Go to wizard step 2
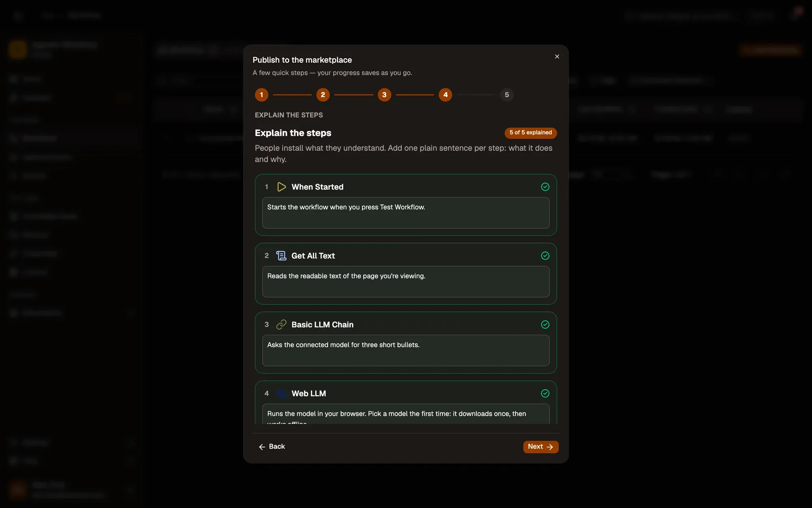Screen dimensions: 812x508 323,95
